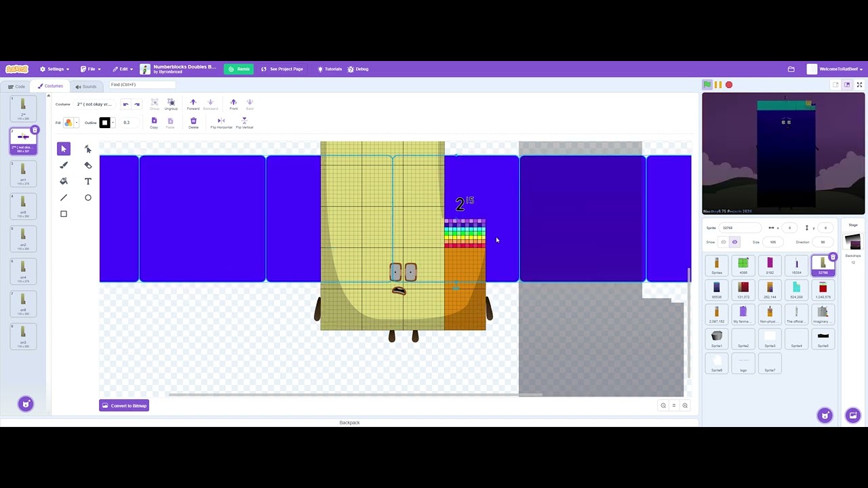
Task: Select the Text tool
Action: 87,182
